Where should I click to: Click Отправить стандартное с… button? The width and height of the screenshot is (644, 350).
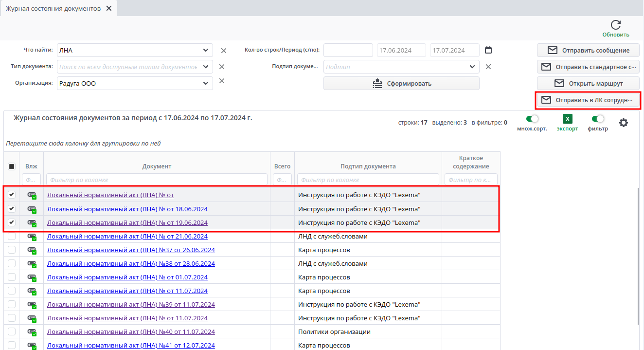[588, 67]
